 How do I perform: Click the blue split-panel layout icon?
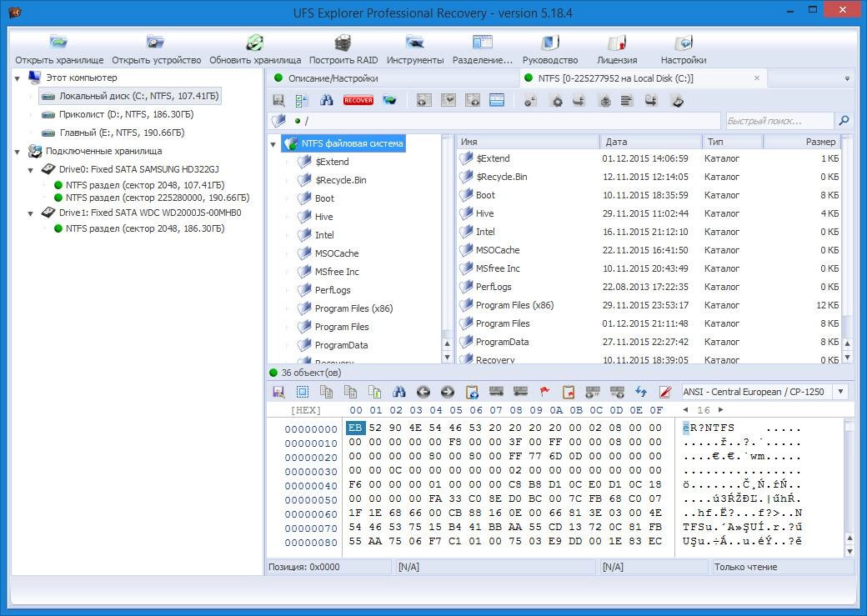497,100
